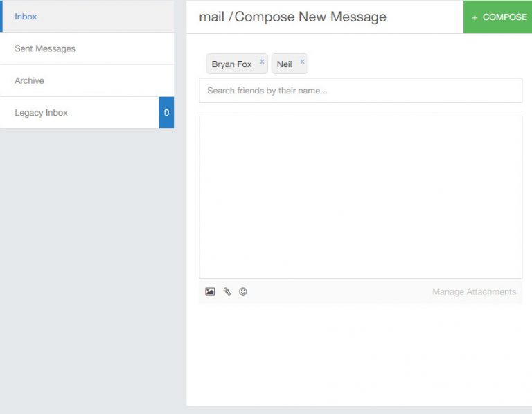The width and height of the screenshot is (532, 414).
Task: Click the green COMPOSE button
Action: click(x=497, y=17)
